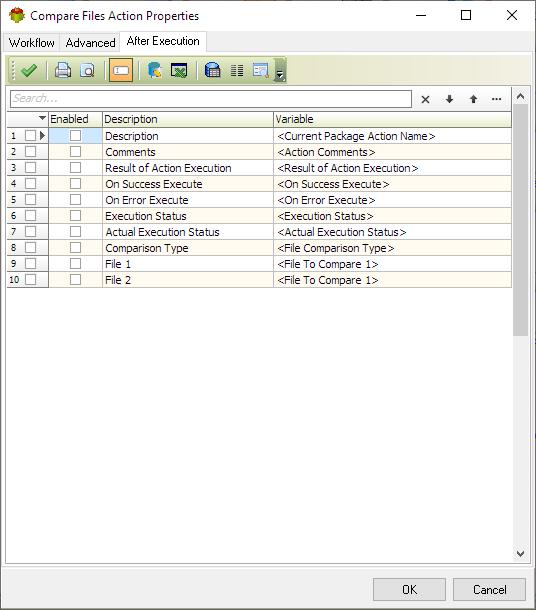Click the '<Action Comments>' variable cell

pos(392,152)
